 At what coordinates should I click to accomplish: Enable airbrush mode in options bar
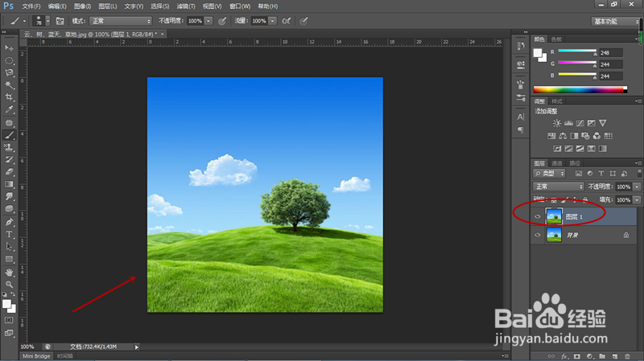coord(287,21)
